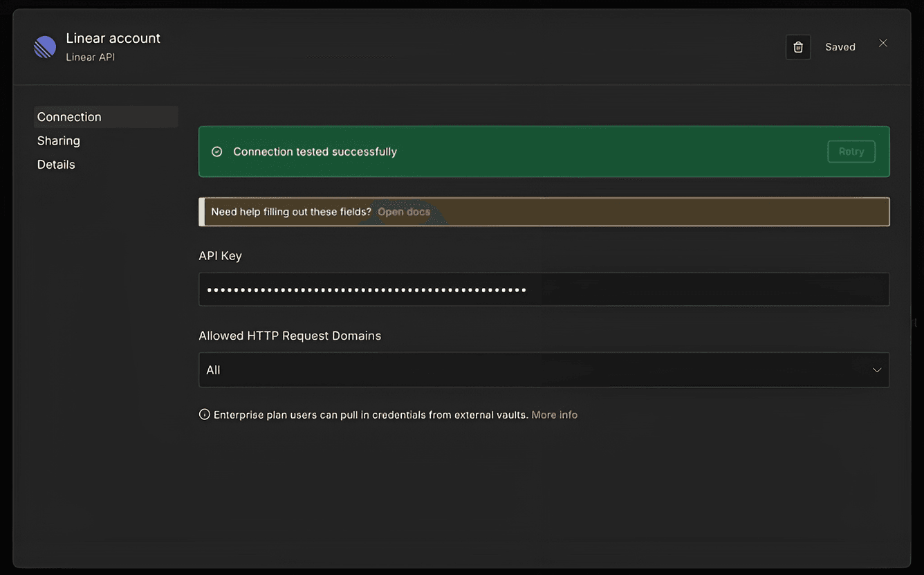
Task: Click the trash delete icon
Action: pos(798,47)
